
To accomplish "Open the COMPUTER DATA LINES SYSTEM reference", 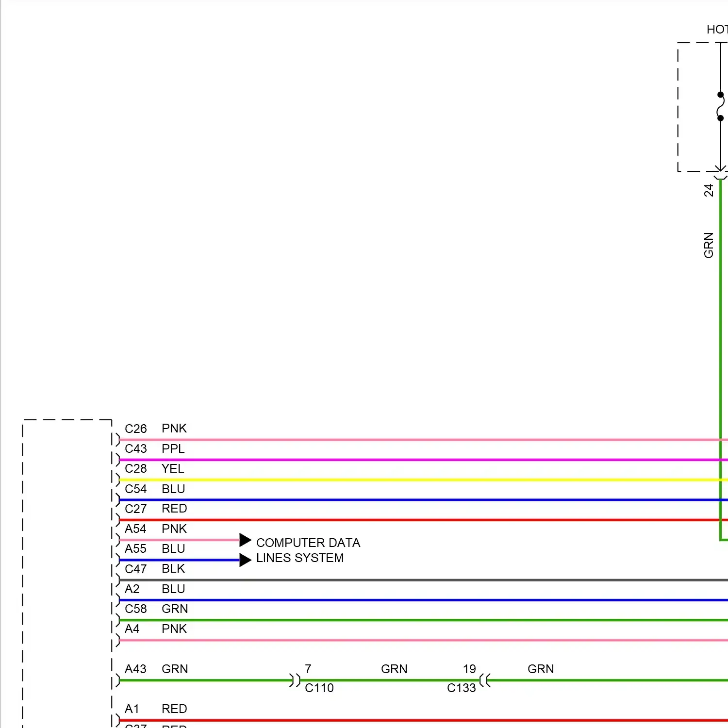I will (x=308, y=550).
